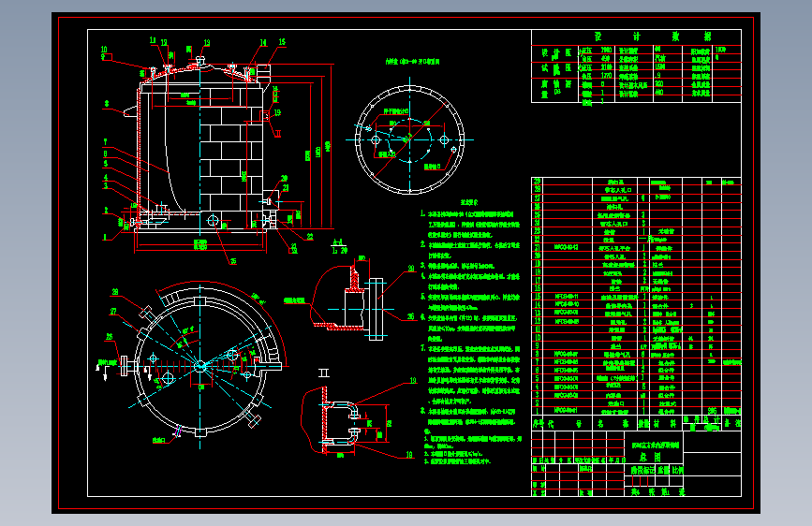Click the 备注 column header of the parts list
The image size is (812, 526).
click(732, 423)
